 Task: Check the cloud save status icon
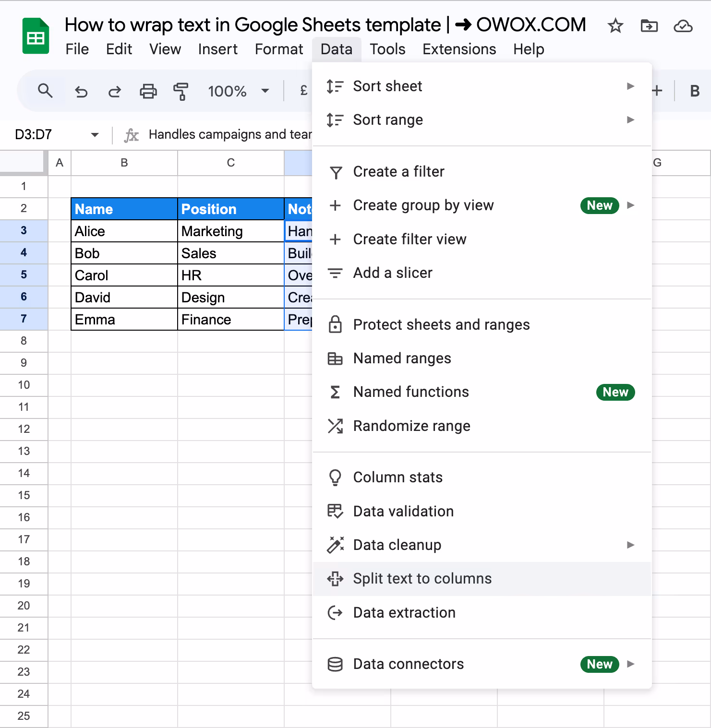683,26
